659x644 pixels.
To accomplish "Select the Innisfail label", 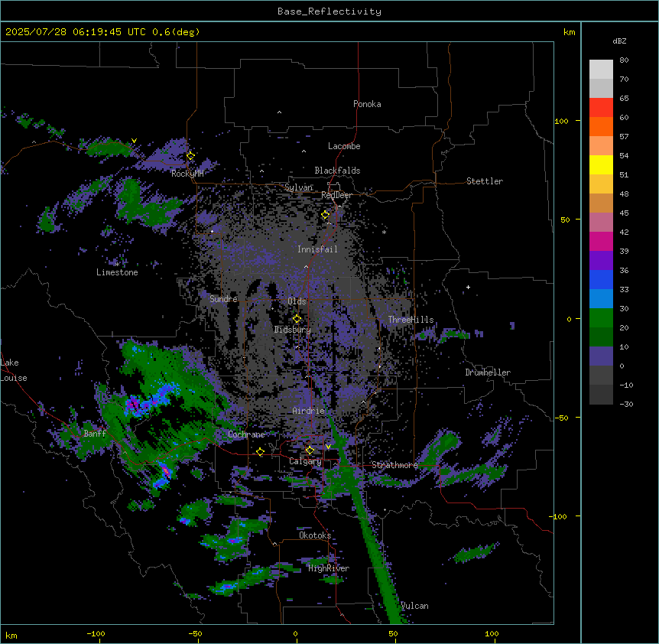I will coord(317,249).
